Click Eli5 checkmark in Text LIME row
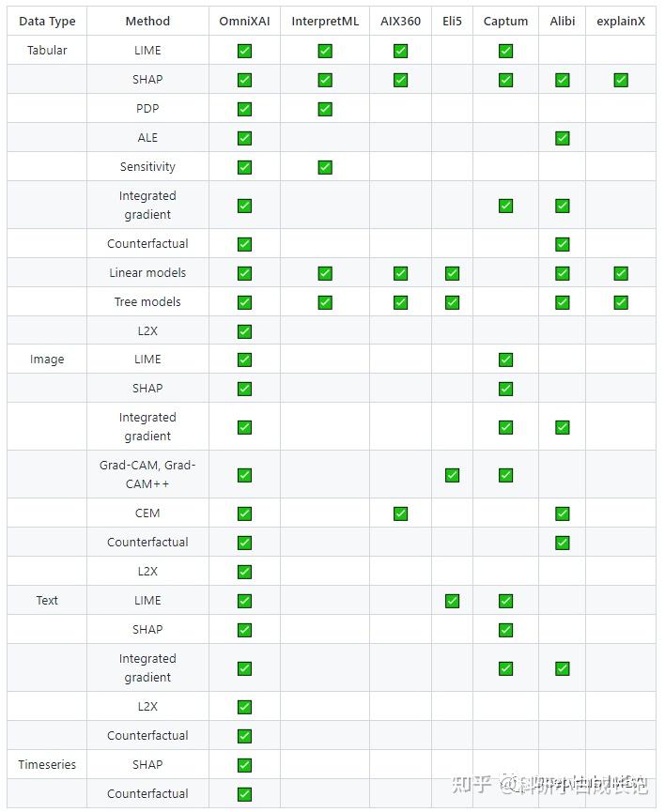The width and height of the screenshot is (665, 812). point(452,601)
